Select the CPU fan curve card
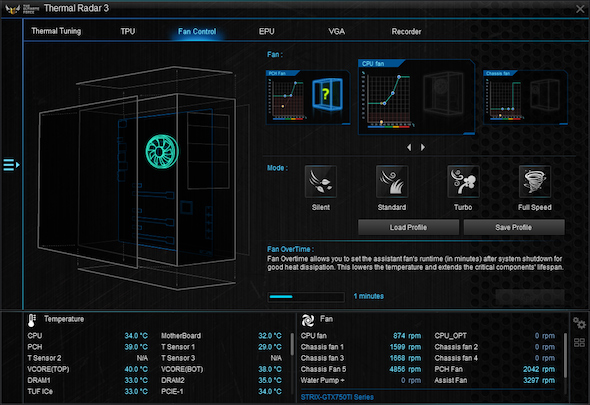This screenshot has width=590, height=405. pos(416,97)
